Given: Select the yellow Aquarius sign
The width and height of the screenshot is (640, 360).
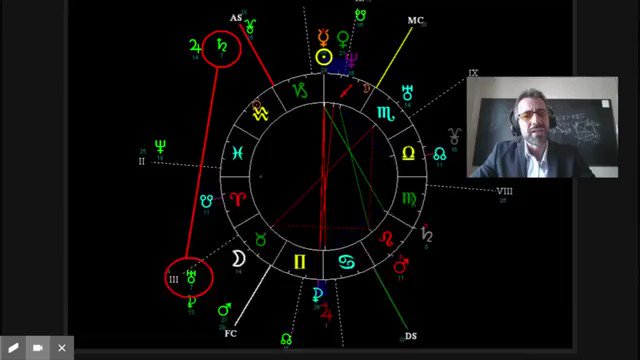Looking at the screenshot, I should coord(260,114).
